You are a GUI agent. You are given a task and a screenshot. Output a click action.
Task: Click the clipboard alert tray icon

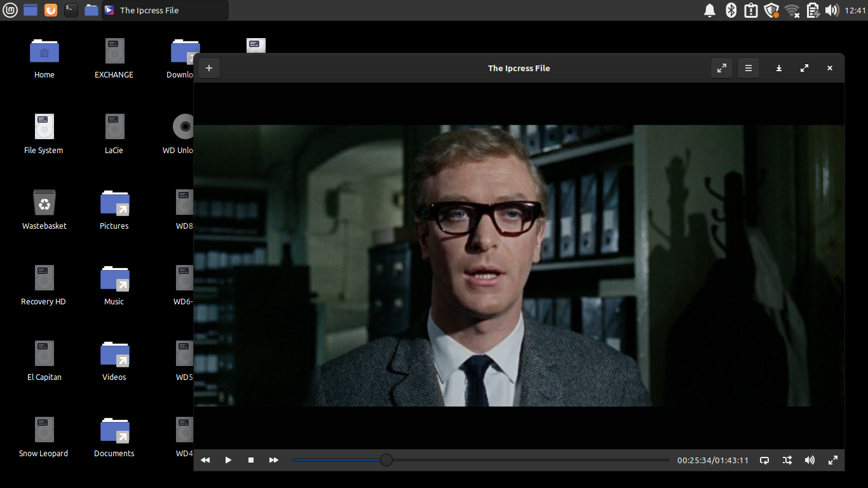(751, 10)
